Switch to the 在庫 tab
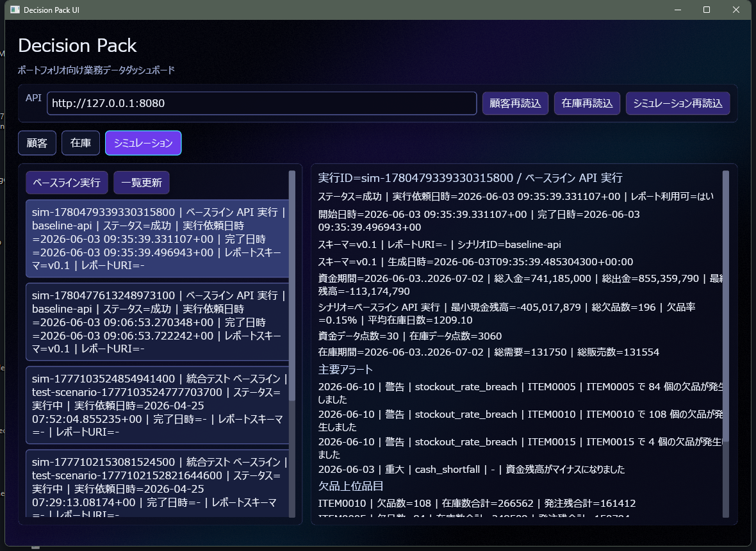The width and height of the screenshot is (756, 551). coord(81,143)
